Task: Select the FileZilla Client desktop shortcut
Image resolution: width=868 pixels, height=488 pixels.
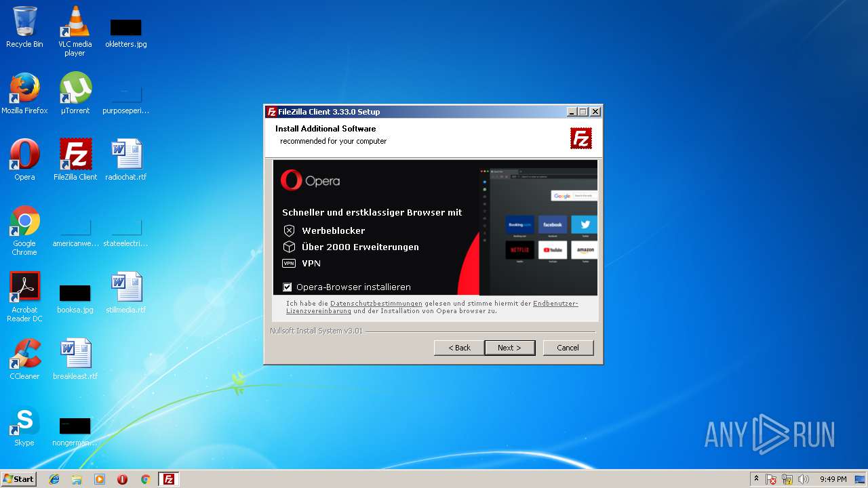Action: 75,159
